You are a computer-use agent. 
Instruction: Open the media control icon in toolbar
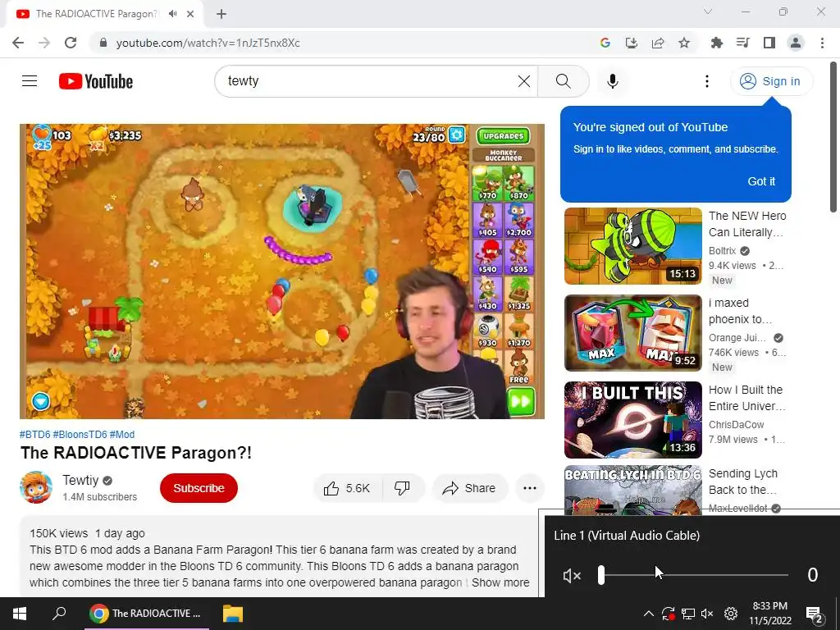(x=743, y=43)
